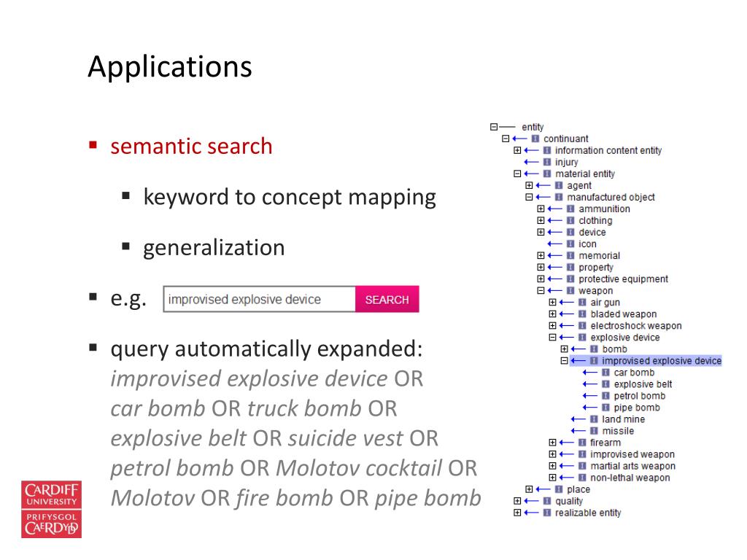Click the class icon beside explosive belt
Viewport: 747px width, 560px height.
(x=605, y=384)
